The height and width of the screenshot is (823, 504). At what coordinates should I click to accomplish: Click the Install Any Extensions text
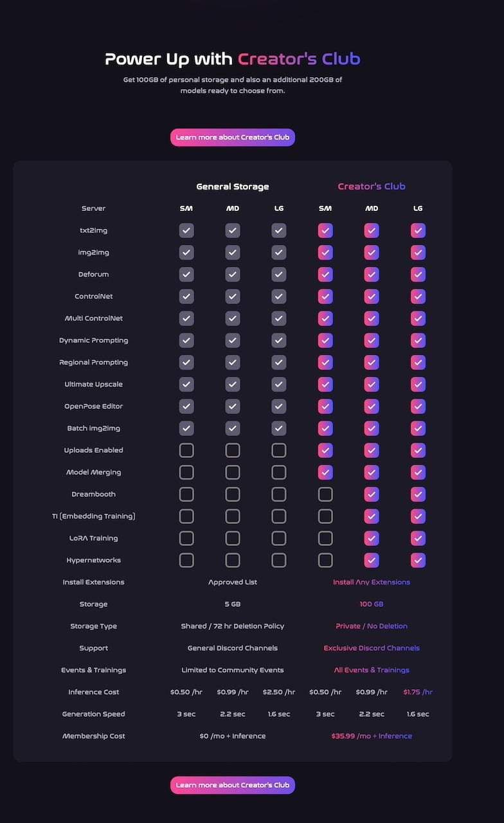372,582
